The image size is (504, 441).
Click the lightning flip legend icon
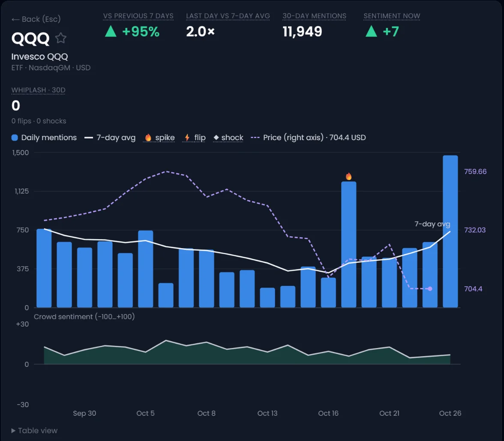tap(187, 138)
